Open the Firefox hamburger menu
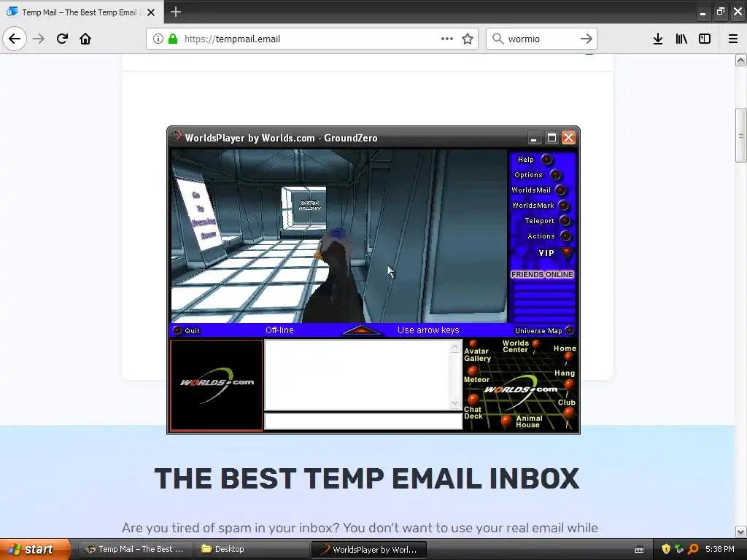The height and width of the screenshot is (560, 747). pos(733,39)
